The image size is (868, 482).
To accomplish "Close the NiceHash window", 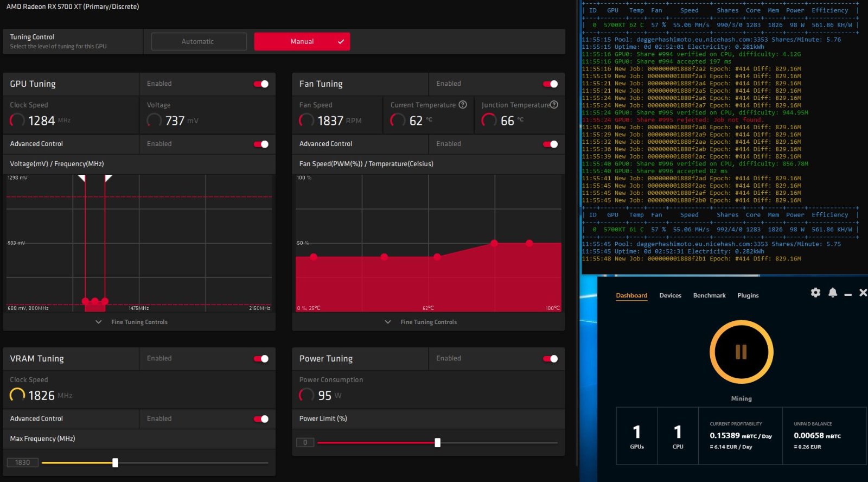I will click(x=863, y=293).
